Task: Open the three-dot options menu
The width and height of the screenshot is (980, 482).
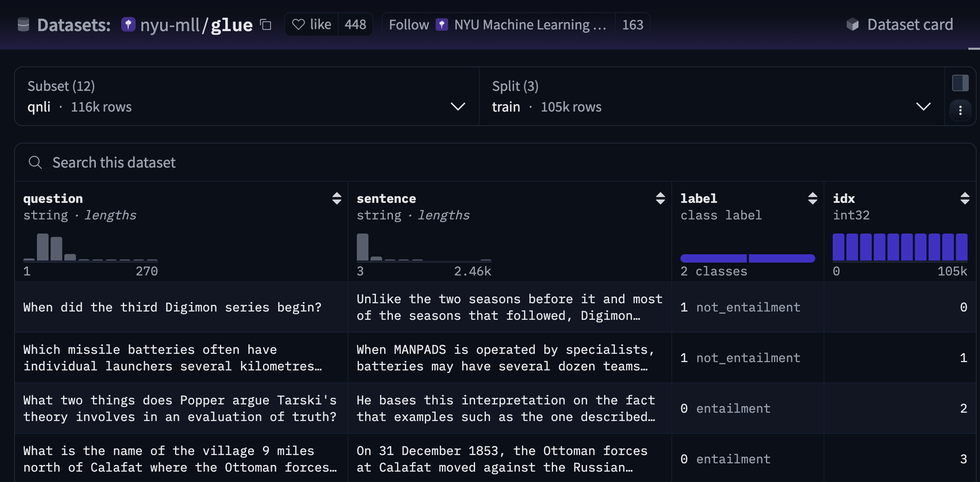Action: [x=960, y=110]
